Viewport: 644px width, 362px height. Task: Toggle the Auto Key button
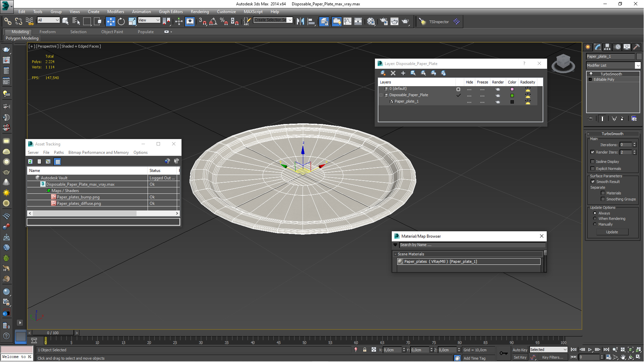[520, 350]
